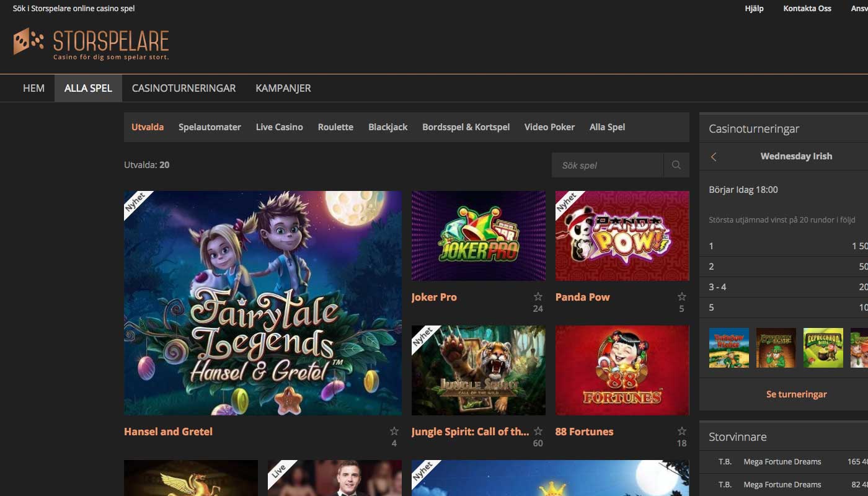Viewport: 868px width, 496px height.
Task: Click the Casinoturneringar panel heading
Action: 754,129
